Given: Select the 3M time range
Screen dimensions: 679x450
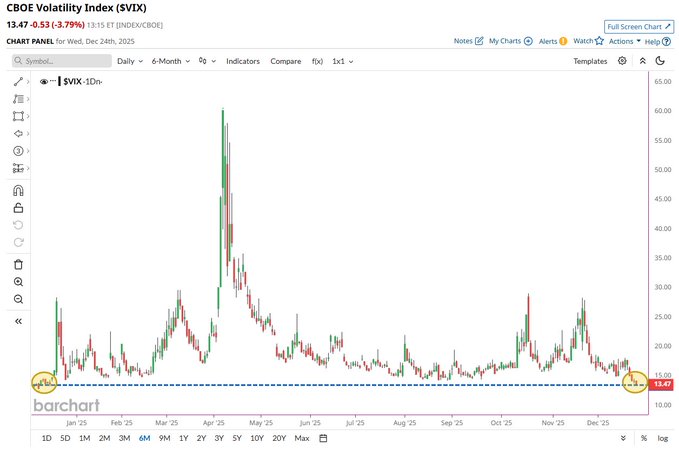Looking at the screenshot, I should [124, 438].
